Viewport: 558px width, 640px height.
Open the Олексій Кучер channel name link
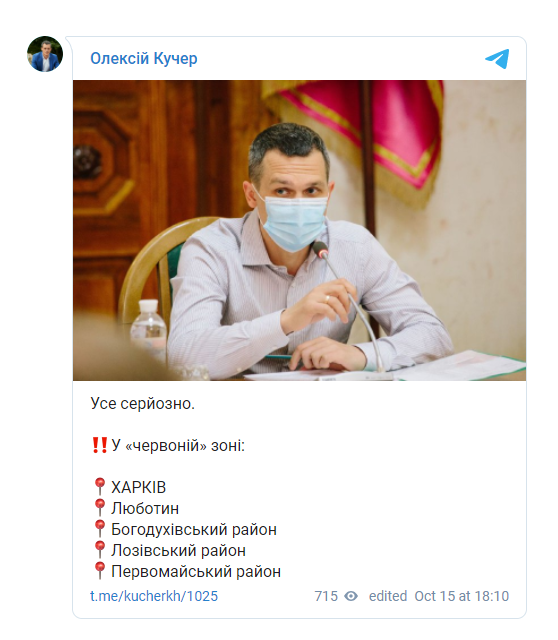[144, 59]
